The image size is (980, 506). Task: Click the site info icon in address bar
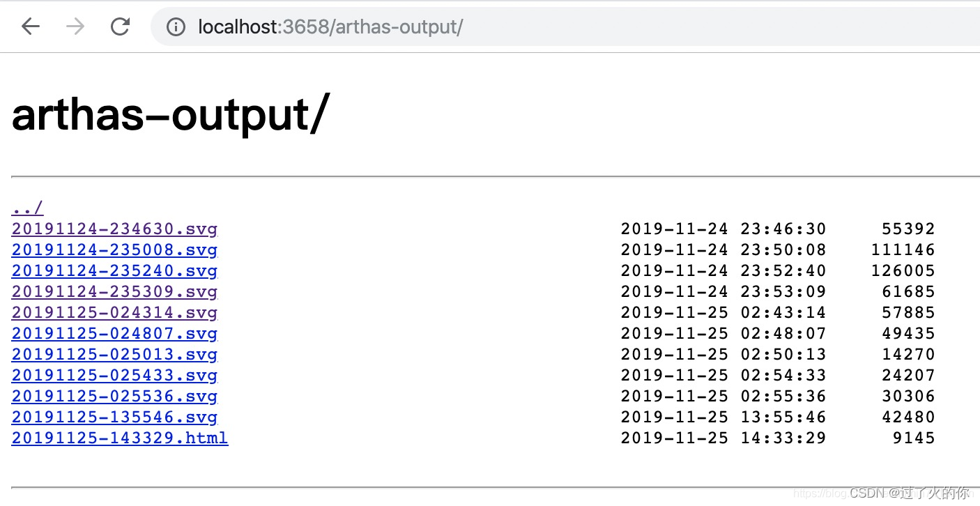[x=176, y=27]
